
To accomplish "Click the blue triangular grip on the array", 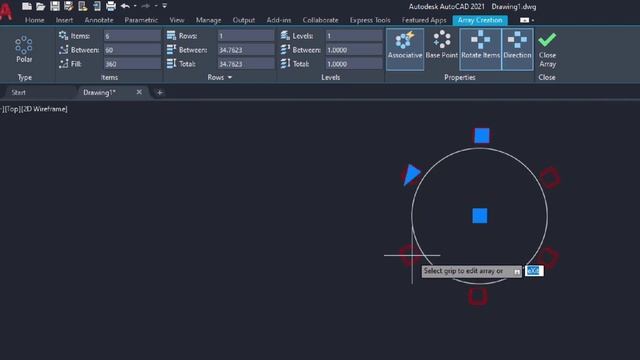I will tap(411, 174).
